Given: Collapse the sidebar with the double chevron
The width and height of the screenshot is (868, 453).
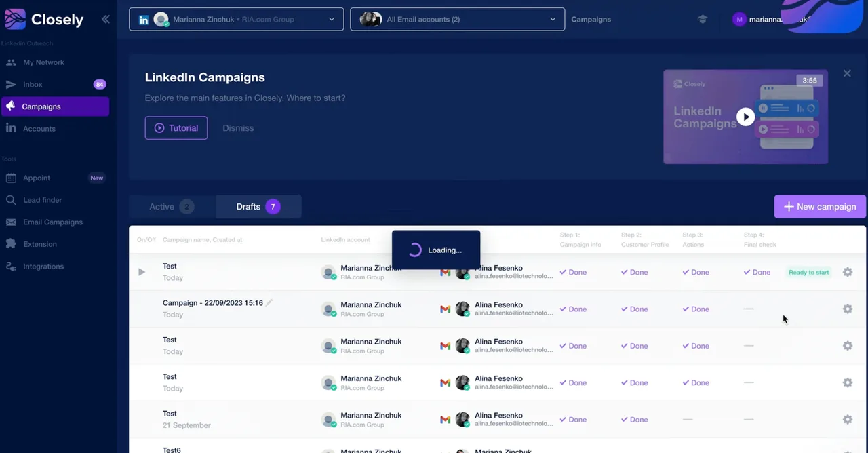Looking at the screenshot, I should (106, 19).
